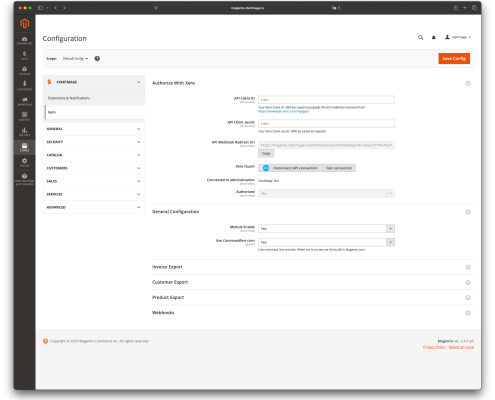Image resolution: width=495 pixels, height=400 pixels.
Task: Open the Scope Default Config dropdown
Action: pos(75,59)
